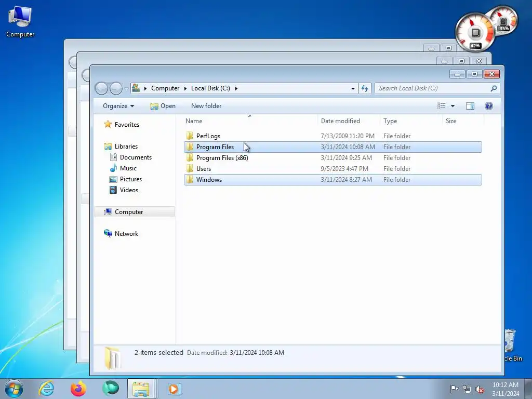Click Windows Explorer taskbar button

141,389
